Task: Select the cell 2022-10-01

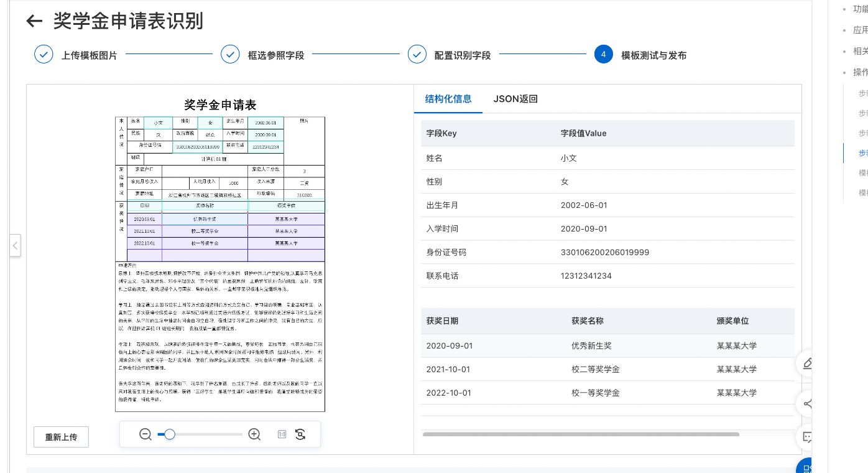Action: tap(449, 393)
